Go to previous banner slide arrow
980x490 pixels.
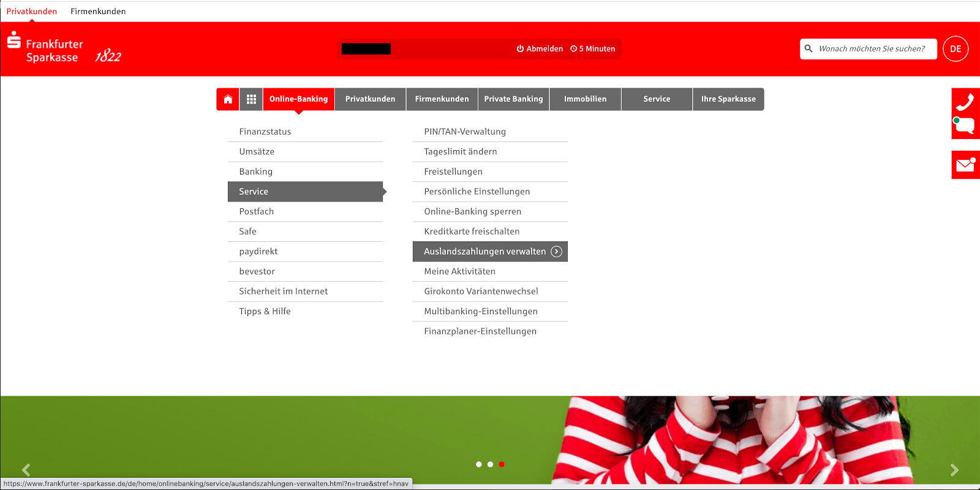26,470
